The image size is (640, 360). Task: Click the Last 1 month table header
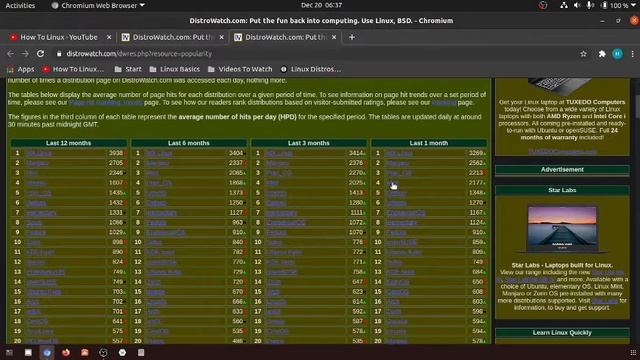pyautogui.click(x=429, y=143)
